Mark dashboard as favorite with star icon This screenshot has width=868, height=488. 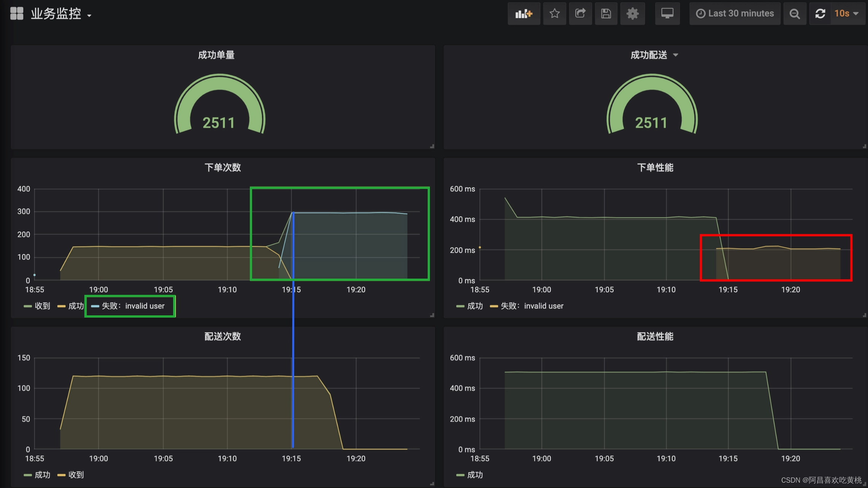[554, 13]
